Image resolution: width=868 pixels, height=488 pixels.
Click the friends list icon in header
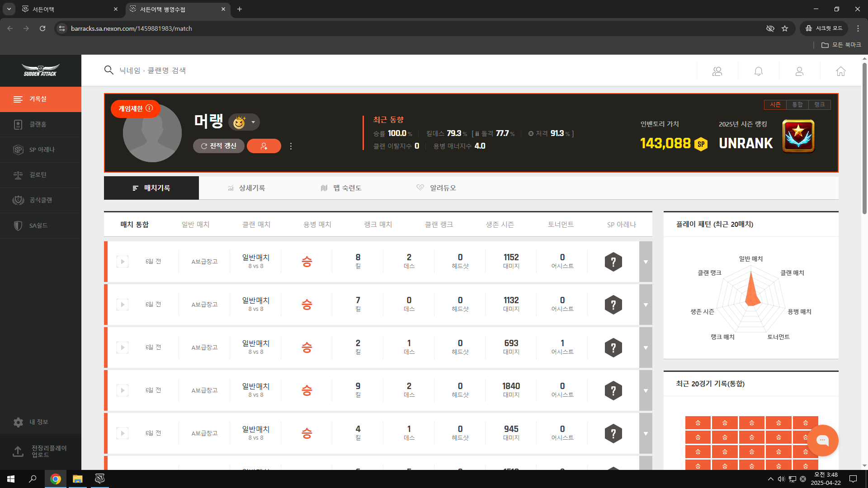[x=717, y=71]
